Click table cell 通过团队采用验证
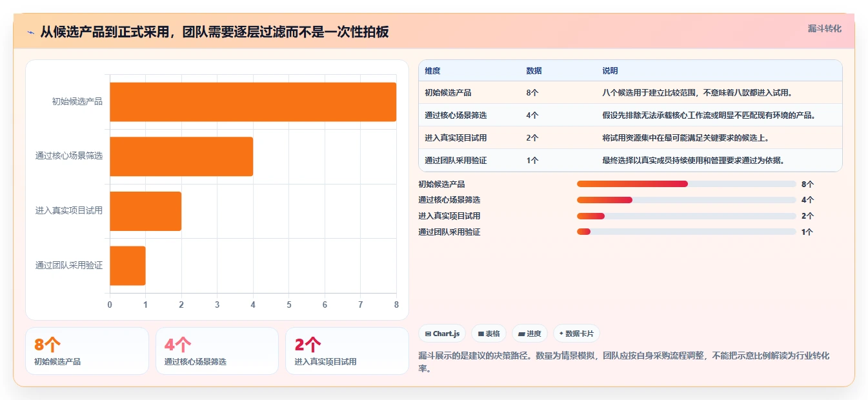Image resolution: width=868 pixels, height=400 pixels. tap(456, 161)
